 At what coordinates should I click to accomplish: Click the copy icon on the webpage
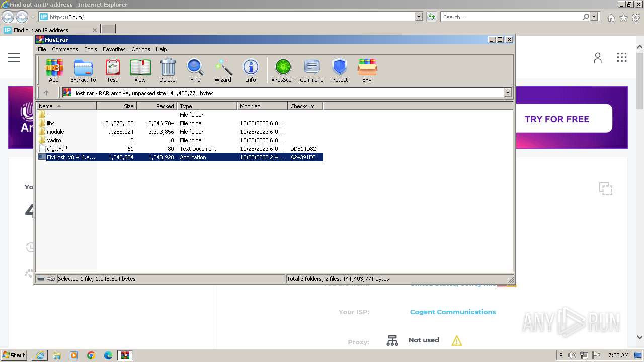pos(606,189)
